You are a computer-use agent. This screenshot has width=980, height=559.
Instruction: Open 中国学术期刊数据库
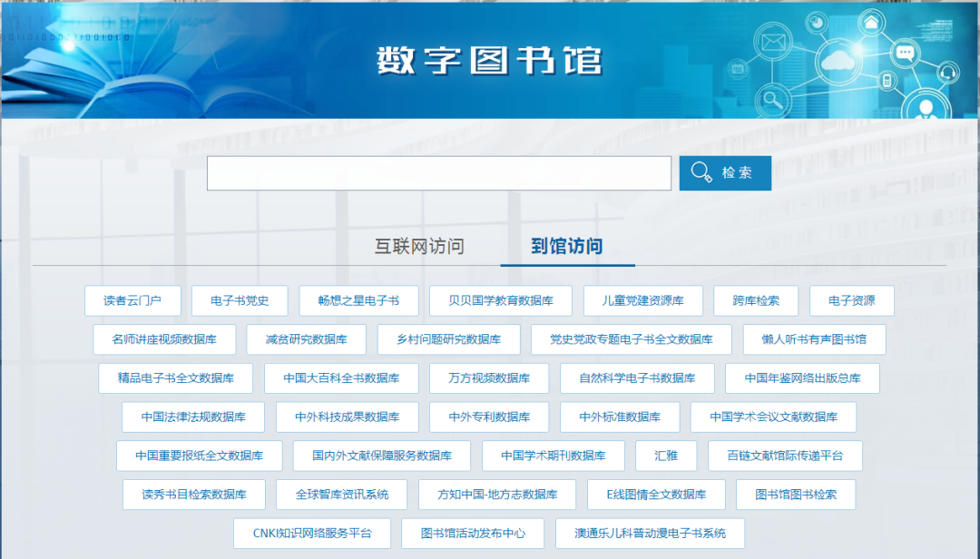[554, 456]
